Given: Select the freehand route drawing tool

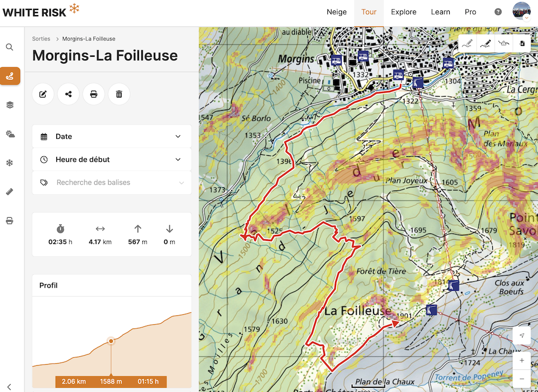Looking at the screenshot, I should (x=467, y=44).
